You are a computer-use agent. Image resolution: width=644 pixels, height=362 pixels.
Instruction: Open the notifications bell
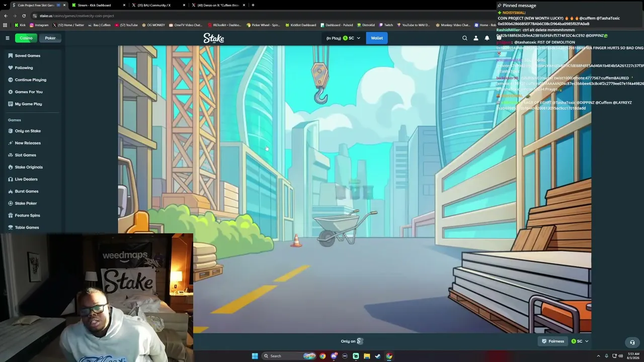click(487, 38)
